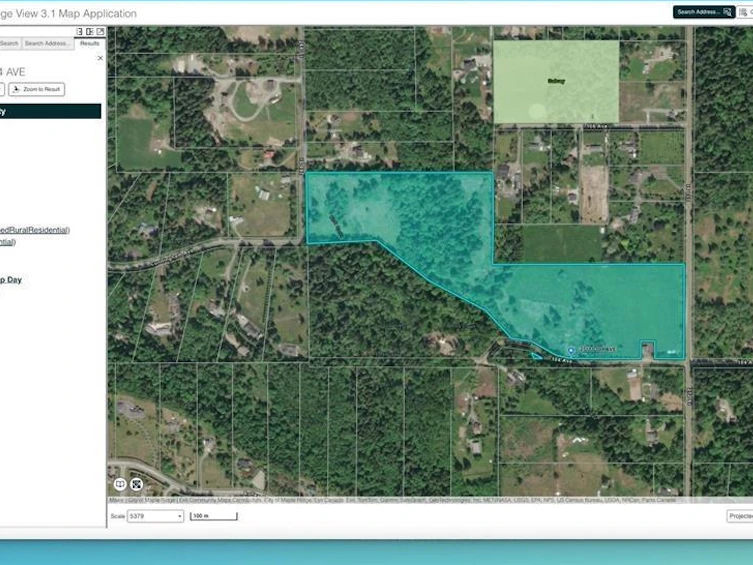Pop out the panel with arrow icon
The image size is (753, 565).
(100, 32)
